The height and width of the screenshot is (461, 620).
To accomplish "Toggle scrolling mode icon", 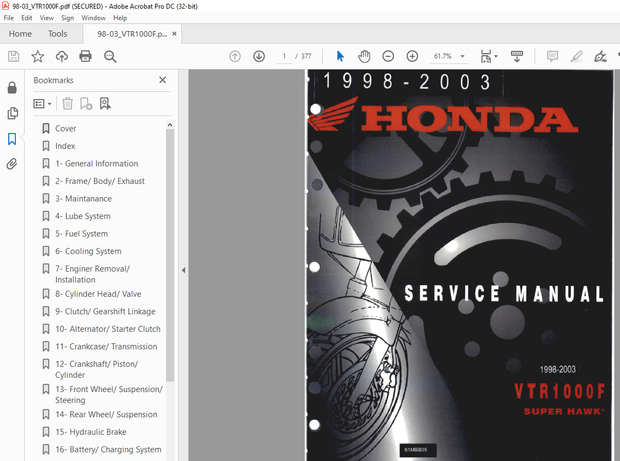I will pyautogui.click(x=517, y=57).
